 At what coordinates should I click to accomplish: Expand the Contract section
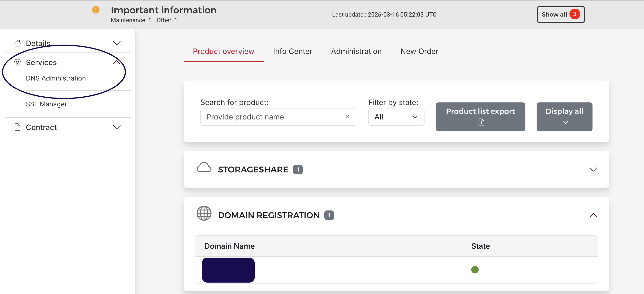pyautogui.click(x=117, y=127)
